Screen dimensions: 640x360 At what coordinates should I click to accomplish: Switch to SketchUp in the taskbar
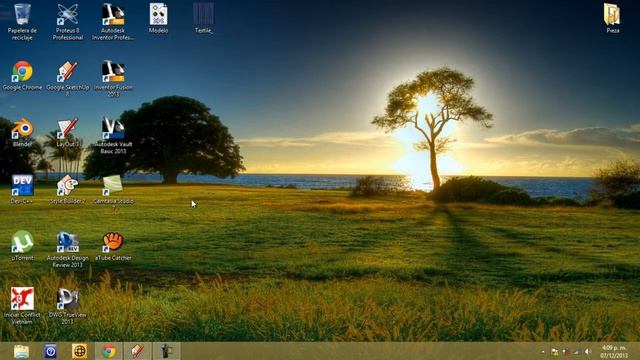138,351
